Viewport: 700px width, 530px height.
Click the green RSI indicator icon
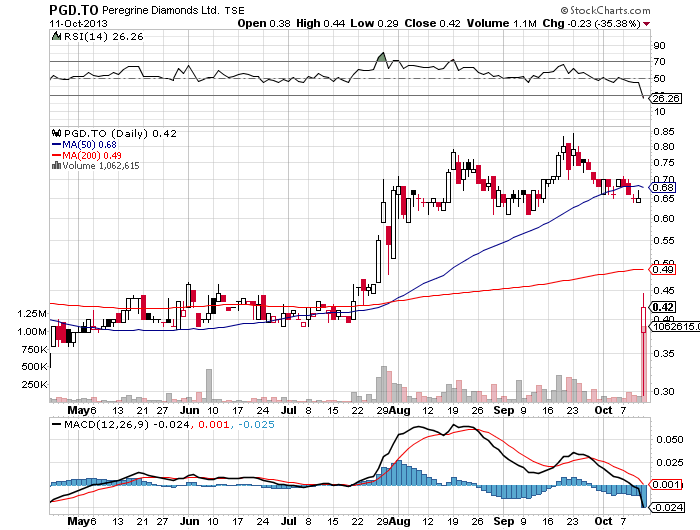[x=56, y=36]
